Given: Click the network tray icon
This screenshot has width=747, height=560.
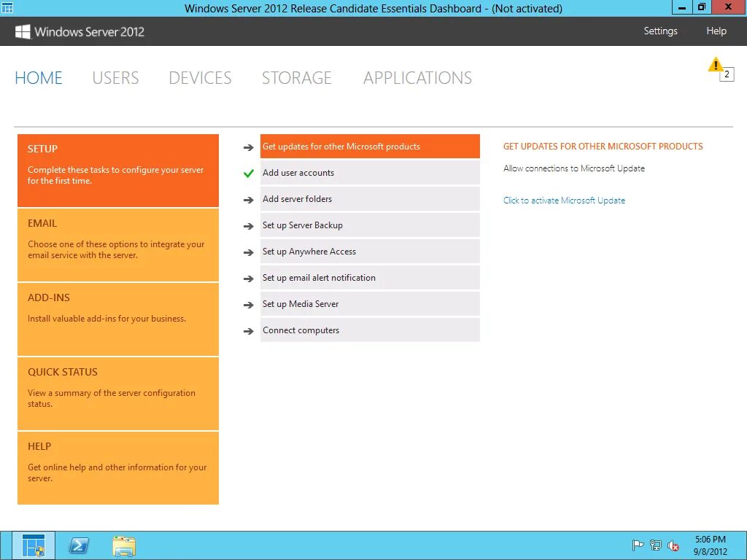Looking at the screenshot, I should point(656,545).
